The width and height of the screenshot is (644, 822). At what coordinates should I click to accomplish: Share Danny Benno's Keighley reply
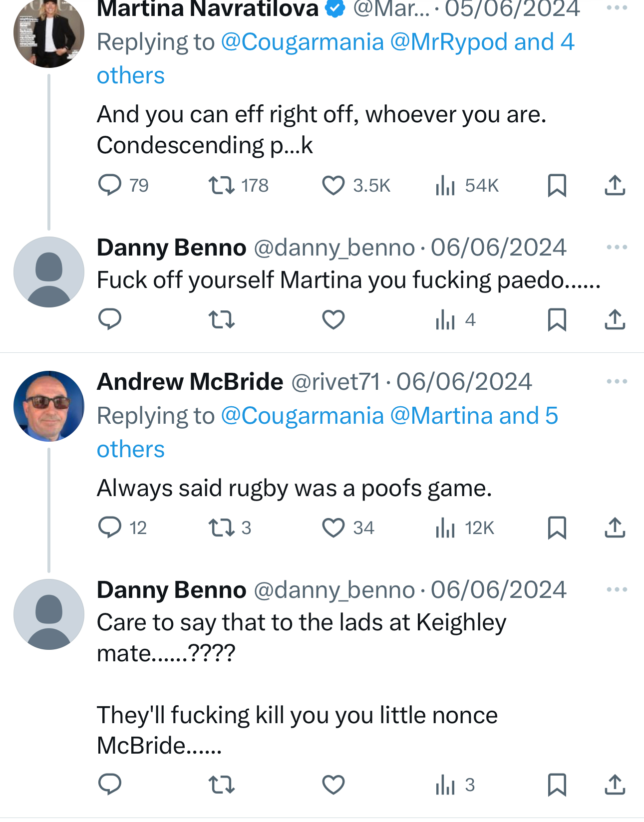click(x=615, y=785)
